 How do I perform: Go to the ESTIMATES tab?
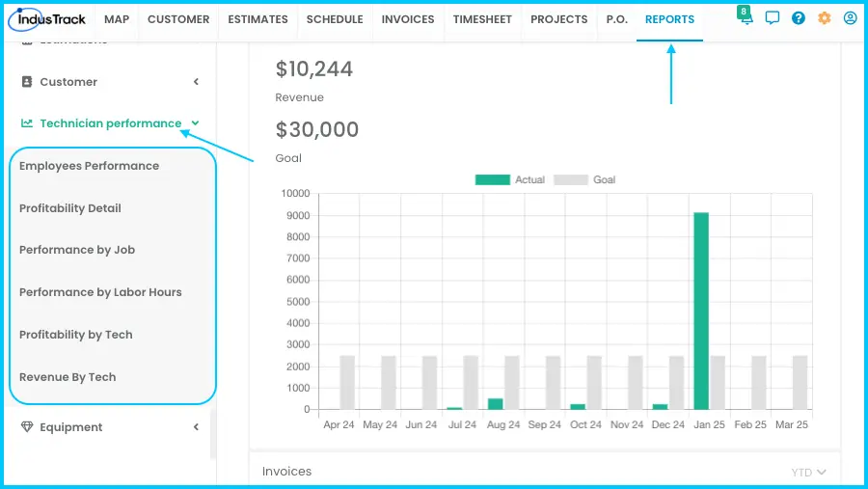coord(258,19)
